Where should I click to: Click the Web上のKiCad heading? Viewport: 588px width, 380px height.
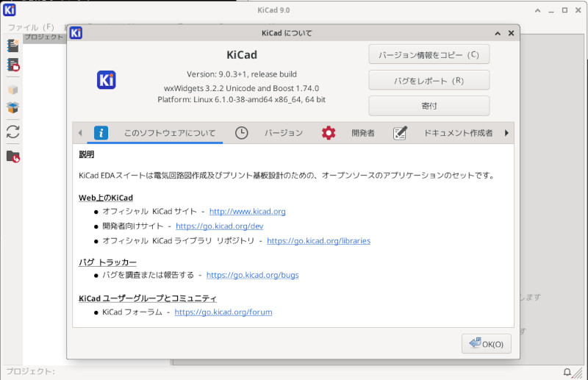coord(106,198)
